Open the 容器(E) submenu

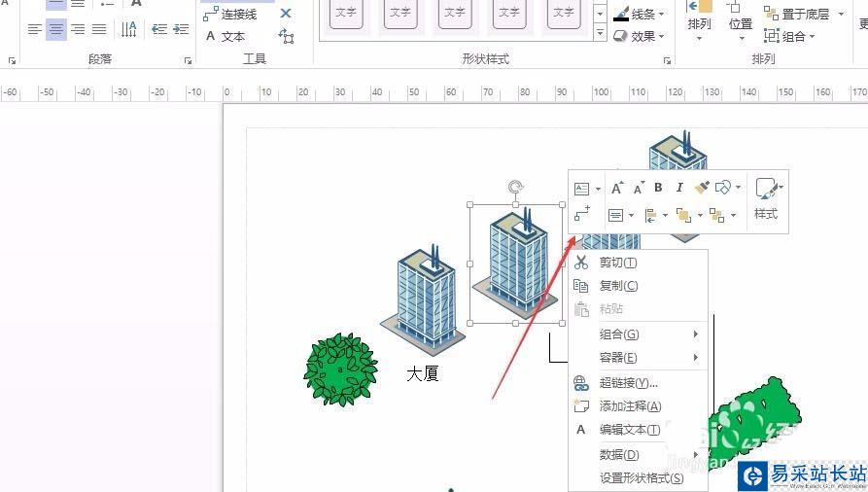[639, 358]
